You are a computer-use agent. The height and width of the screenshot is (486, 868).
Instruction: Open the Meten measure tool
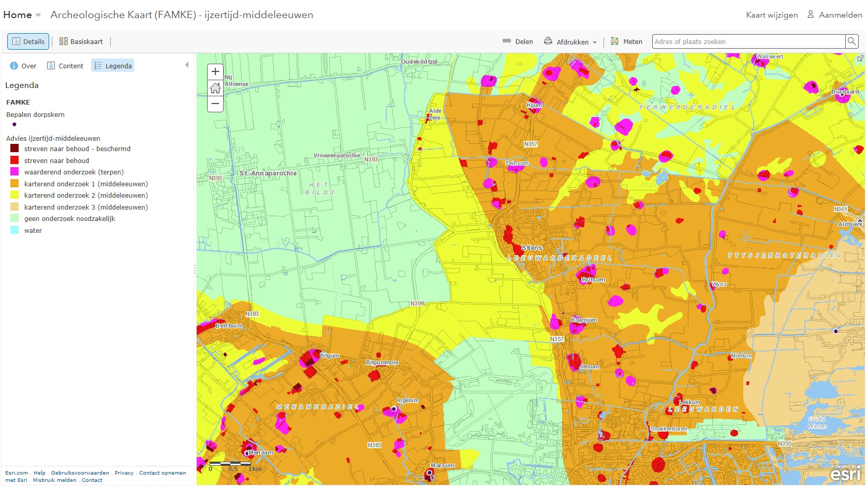(626, 42)
